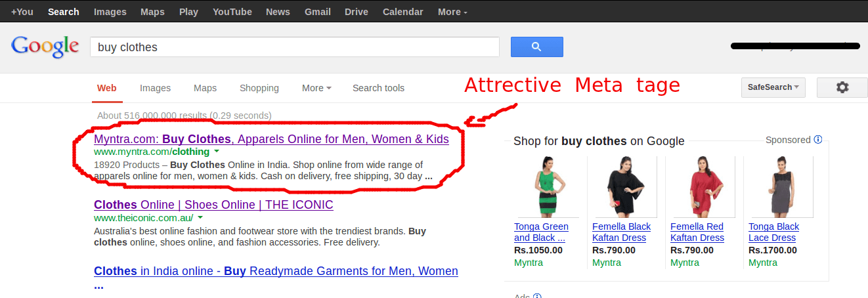Image resolution: width=868 pixels, height=298 pixels.
Task: Open the More dropdown under search box
Action: (x=316, y=88)
